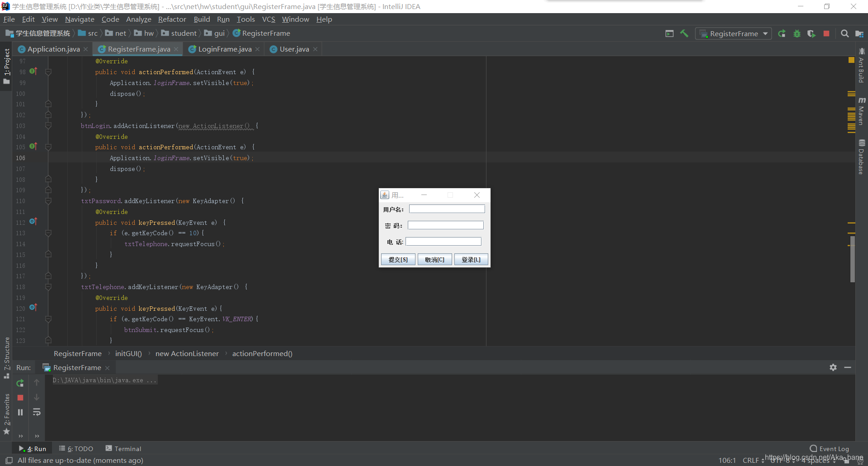Open the Project tool window sidebar
This screenshot has width=868, height=466.
pos(6,67)
